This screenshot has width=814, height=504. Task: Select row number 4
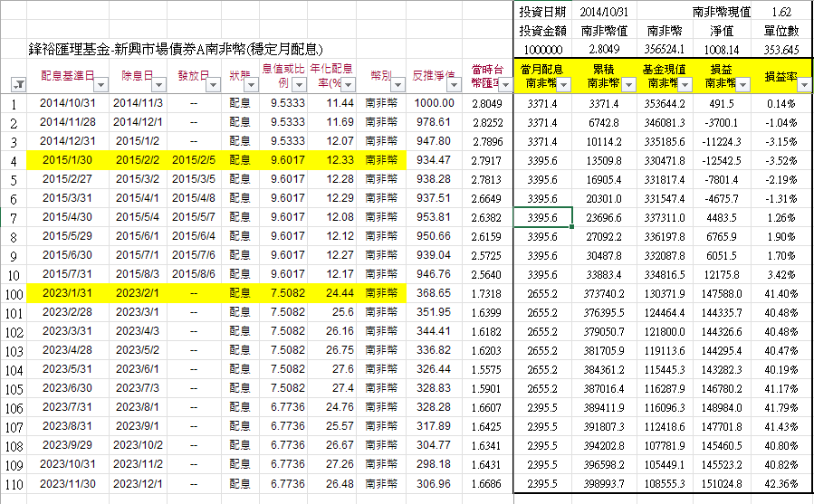tap(14, 161)
